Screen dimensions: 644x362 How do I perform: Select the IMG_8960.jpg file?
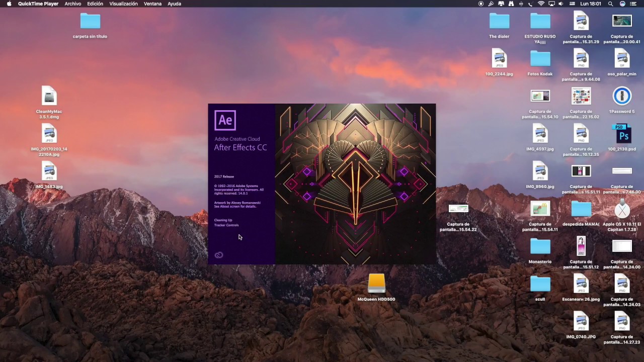[540, 171]
